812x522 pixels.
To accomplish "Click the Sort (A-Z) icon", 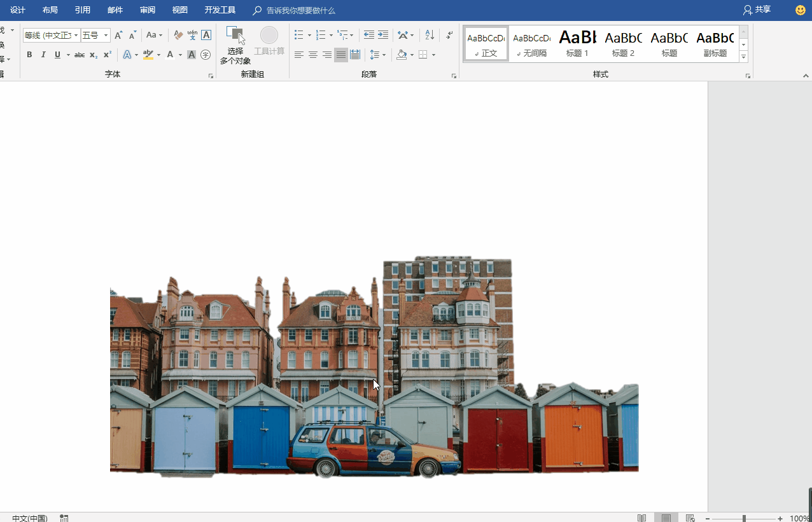I will pyautogui.click(x=430, y=35).
